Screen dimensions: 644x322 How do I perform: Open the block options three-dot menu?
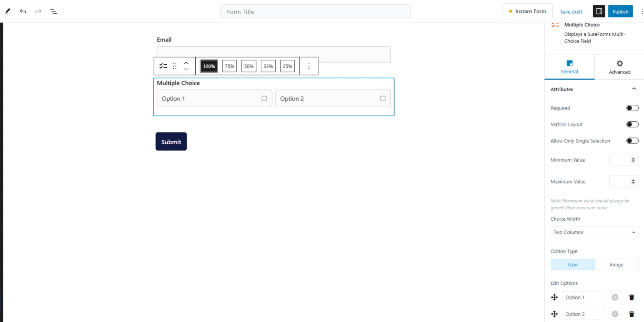pyautogui.click(x=309, y=66)
